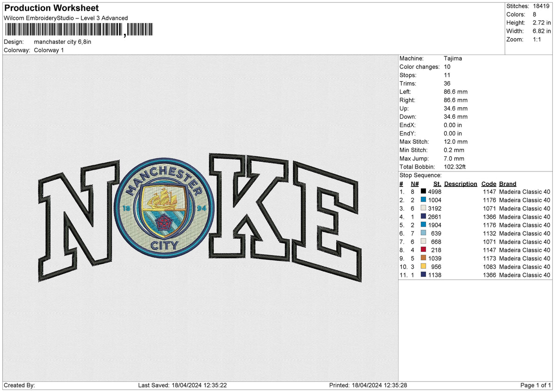Click stitch count "4998" in stop 1
The image size is (555, 392).
point(435,191)
